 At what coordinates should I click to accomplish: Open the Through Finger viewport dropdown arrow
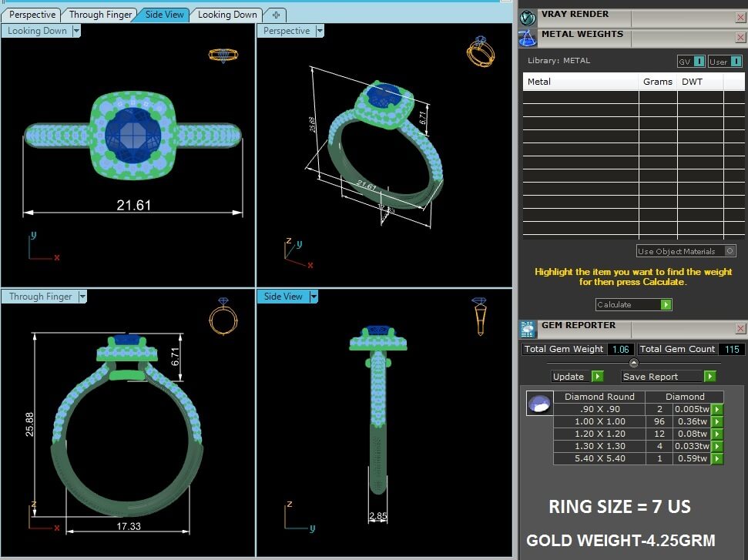82,297
